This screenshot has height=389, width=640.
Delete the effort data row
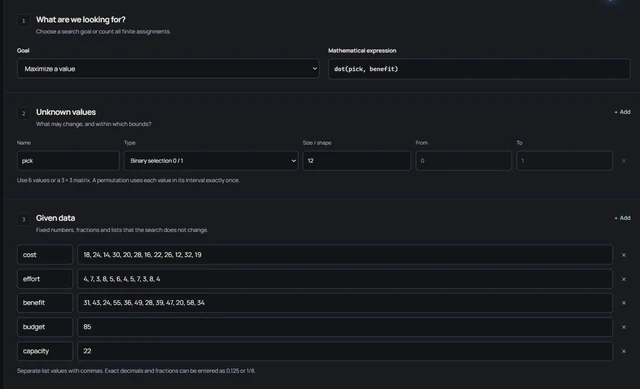tap(624, 279)
